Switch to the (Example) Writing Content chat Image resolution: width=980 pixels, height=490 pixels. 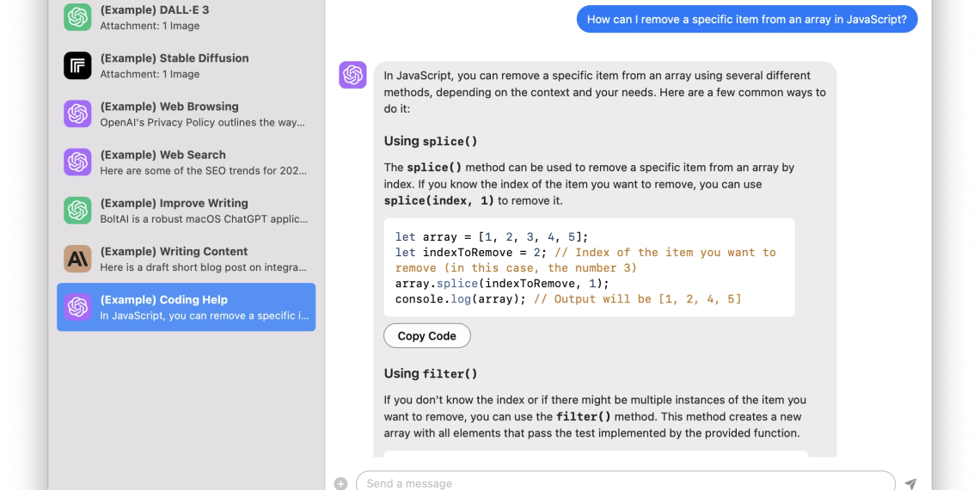click(x=202, y=259)
